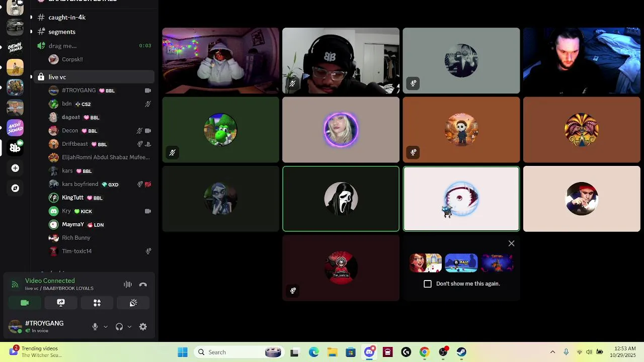Focus the BB beanie webcam tile
Viewport: 644px width, 362px height.
tap(341, 61)
